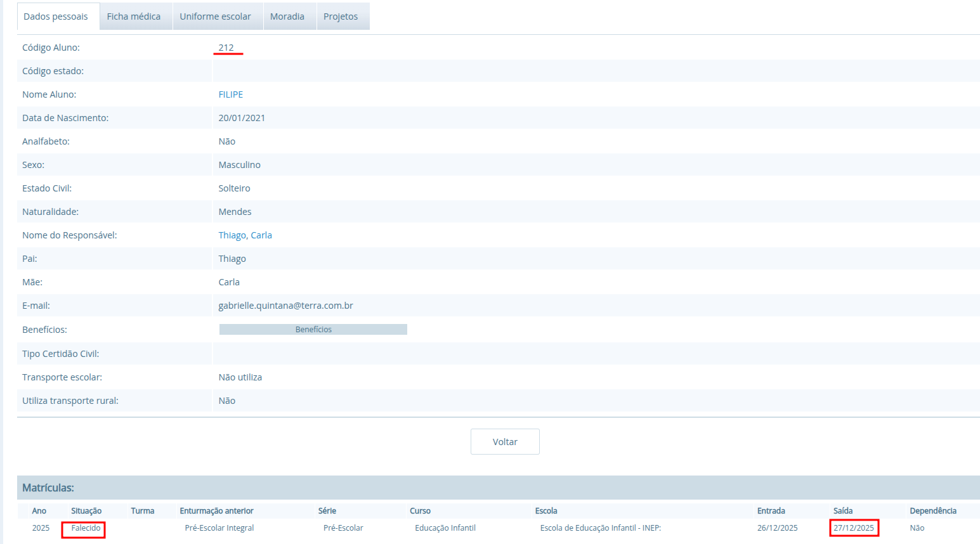The width and height of the screenshot is (980, 544).
Task: Select the Uniforme escolar tab
Action: [215, 16]
